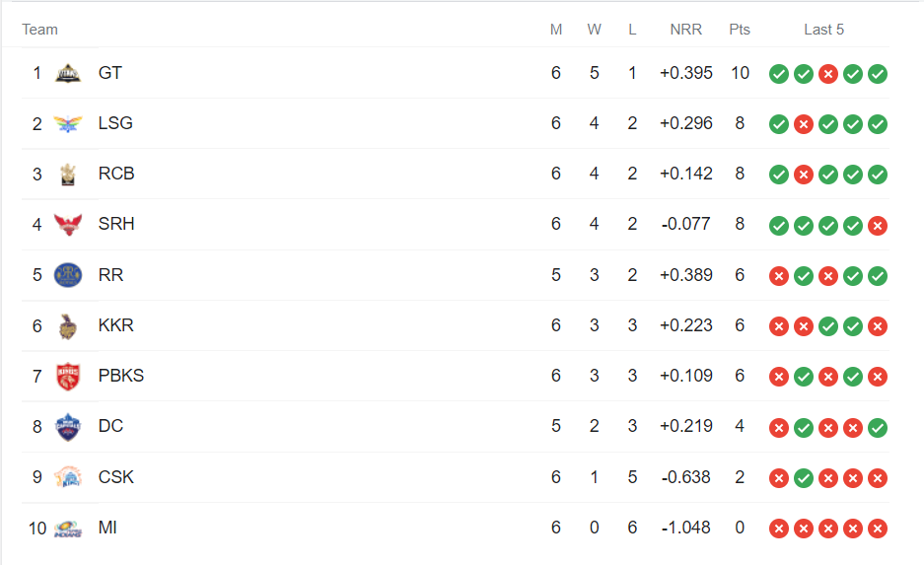This screenshot has width=924, height=565.
Task: Click the Delhi Capitals logo
Action: coord(68,427)
